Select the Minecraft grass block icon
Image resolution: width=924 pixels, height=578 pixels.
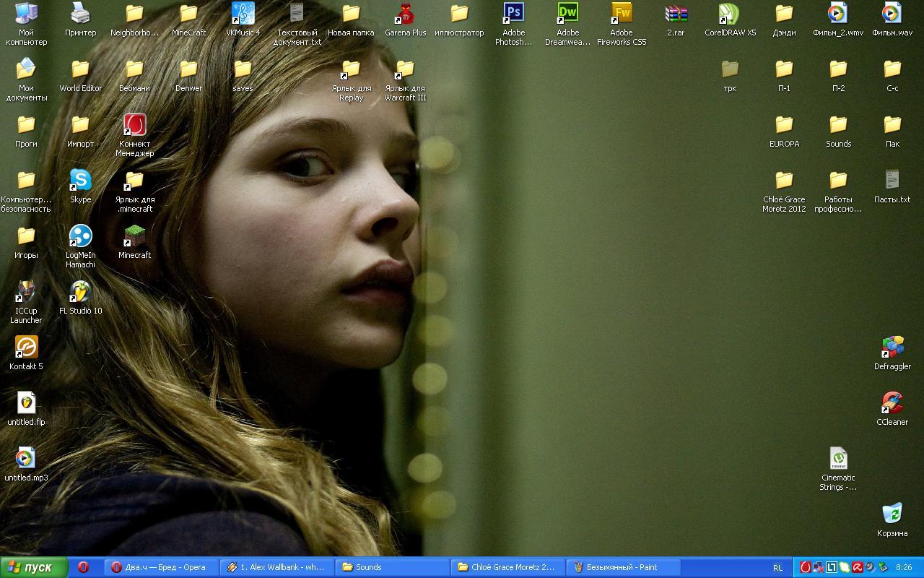tap(134, 236)
